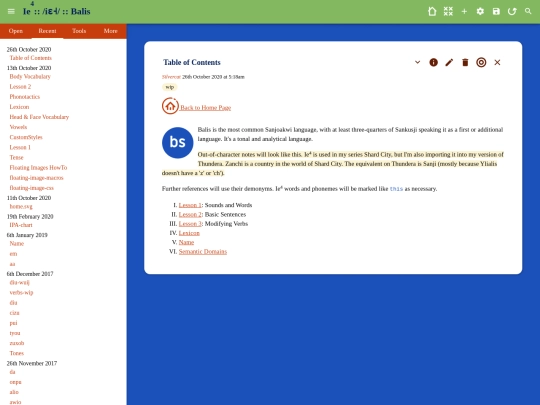Open verbs-wip in sidebar
Image resolution: width=540 pixels, height=405 pixels.
click(21, 293)
